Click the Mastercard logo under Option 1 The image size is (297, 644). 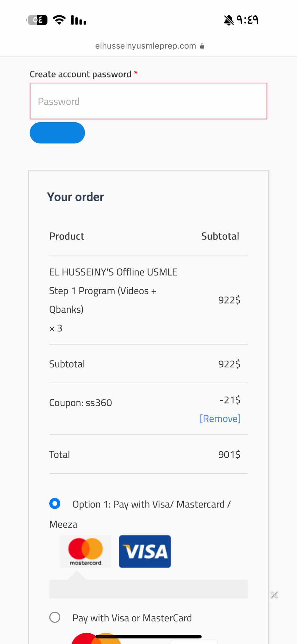[85, 551]
